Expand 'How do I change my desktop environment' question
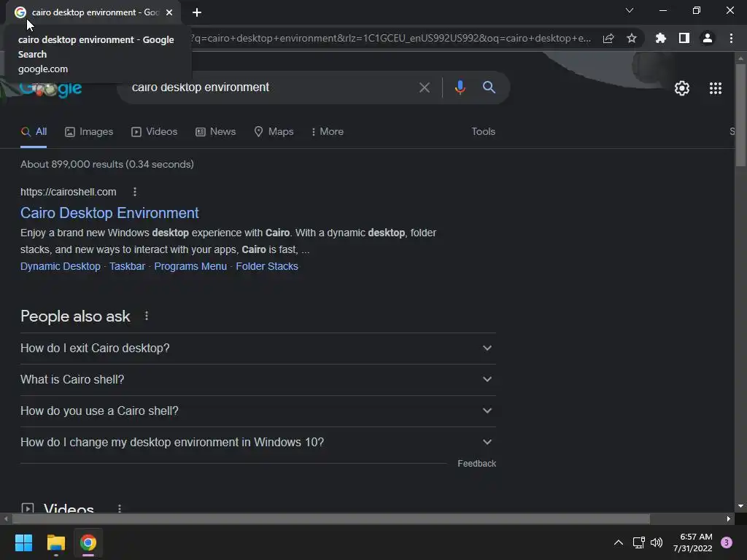Viewport: 747px width, 560px height. tap(258, 443)
